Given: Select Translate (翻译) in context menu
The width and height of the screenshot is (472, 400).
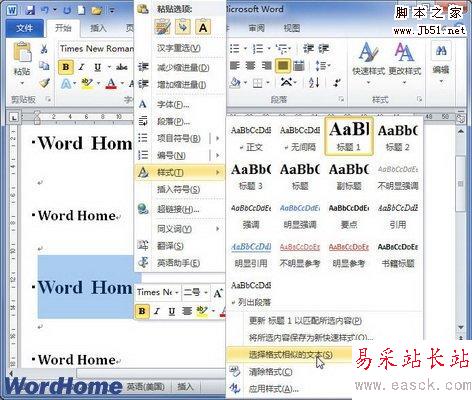Looking at the screenshot, I should click(x=180, y=246).
